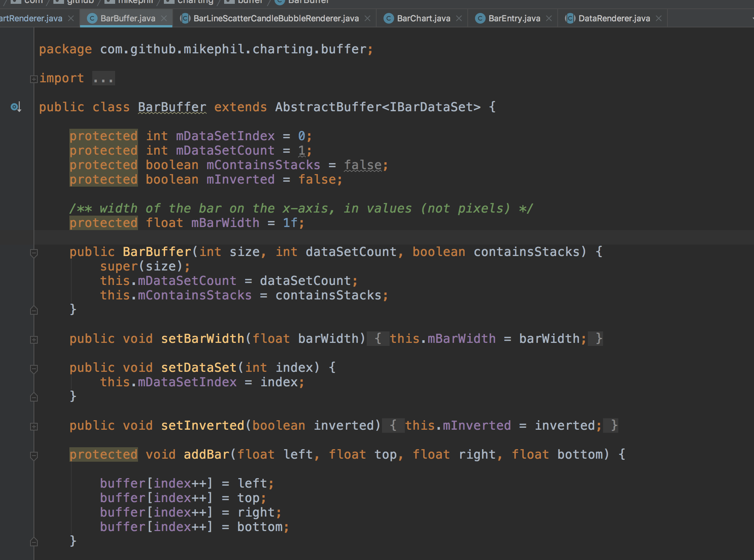
Task: Close the BarEntry.java editor tab
Action: pyautogui.click(x=549, y=18)
